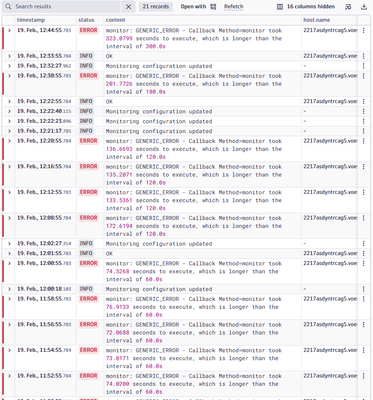Screen dimensions: 373x400
Task: Open row menu for the 12:22:40 record
Action: point(363,111)
